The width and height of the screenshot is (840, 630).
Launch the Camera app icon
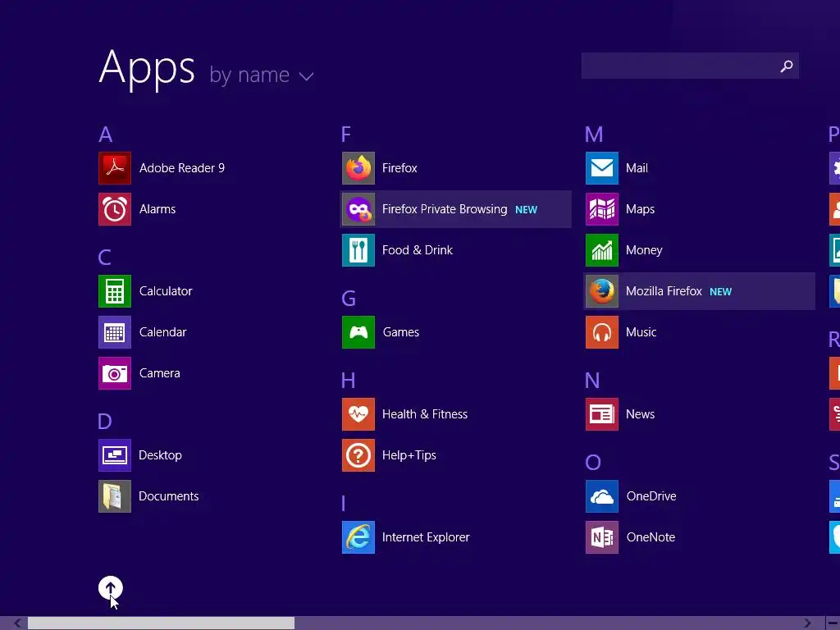pos(115,373)
